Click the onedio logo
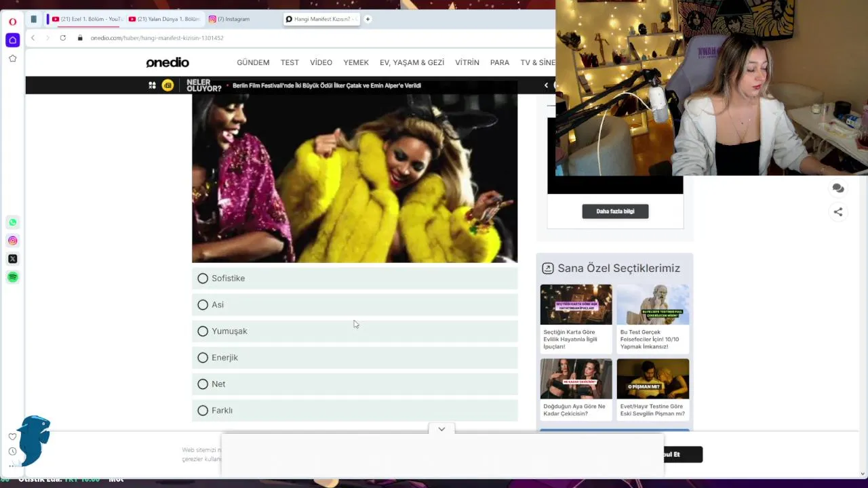Image resolution: width=868 pixels, height=488 pixels. click(167, 62)
